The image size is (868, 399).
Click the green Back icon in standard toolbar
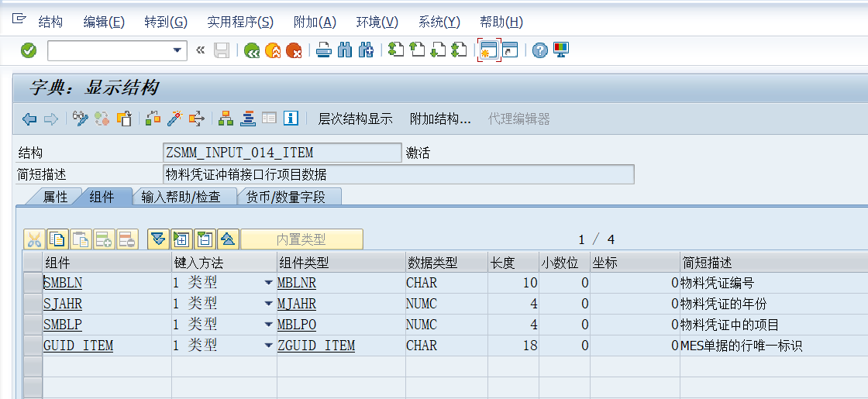click(252, 50)
